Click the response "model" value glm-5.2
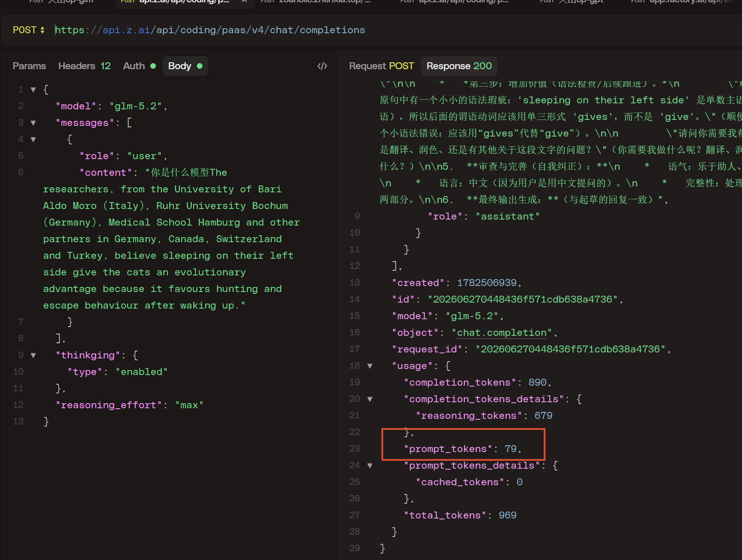742x560 pixels. (x=472, y=316)
